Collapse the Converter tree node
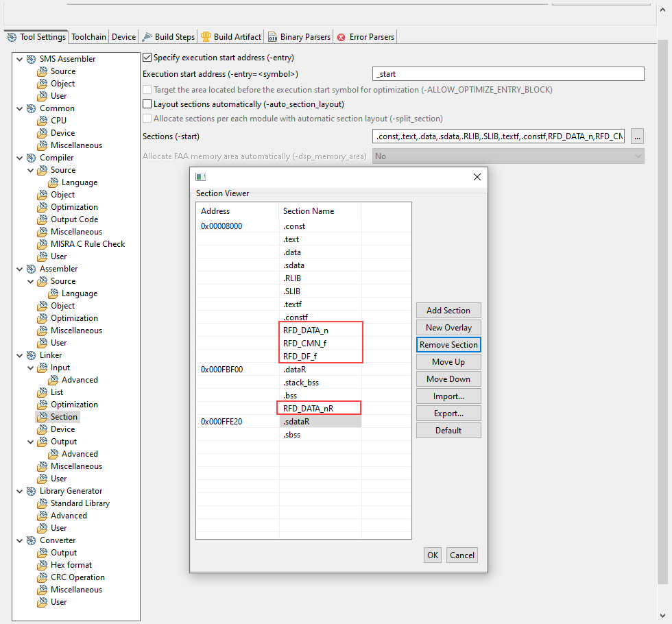 click(19, 540)
